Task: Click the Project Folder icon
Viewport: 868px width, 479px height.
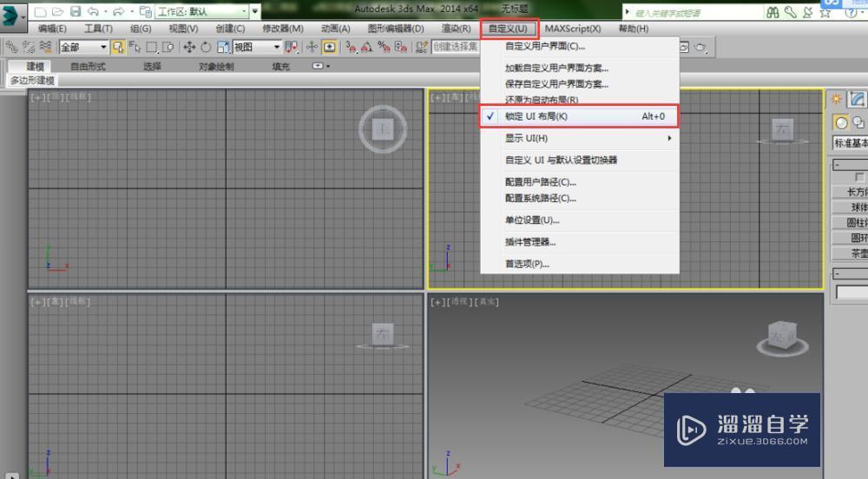Action: [x=146, y=11]
